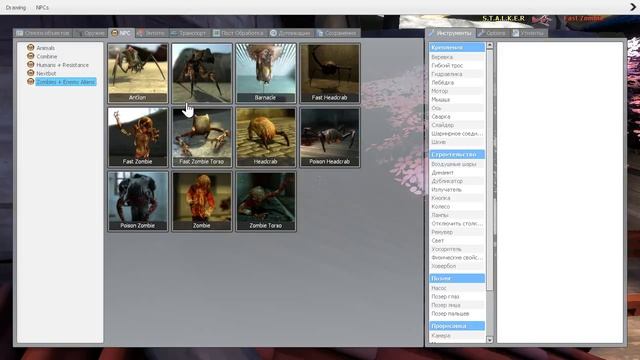The width and height of the screenshot is (640, 360).
Task: Select the Излучатель tool
Action: (x=457, y=190)
